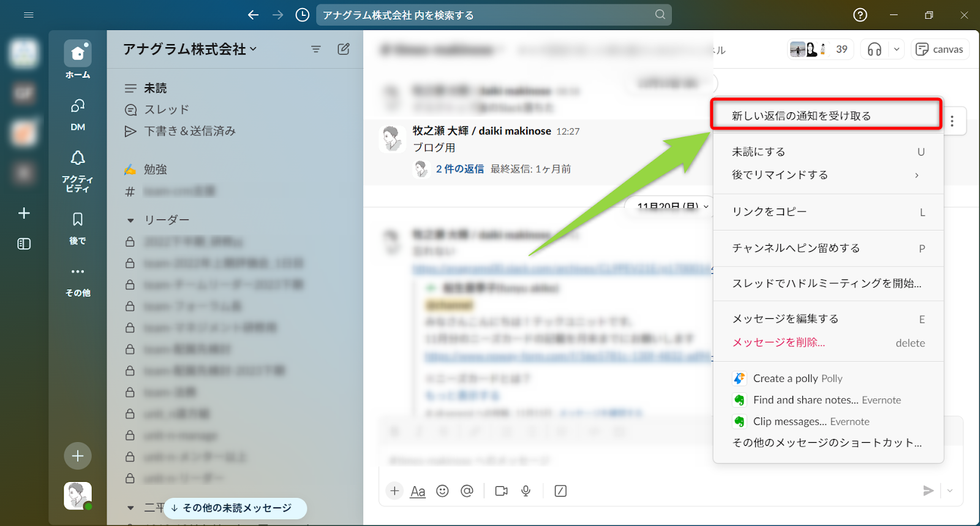Open the アナグラム株式会社 workspace dropdown

tap(190, 49)
